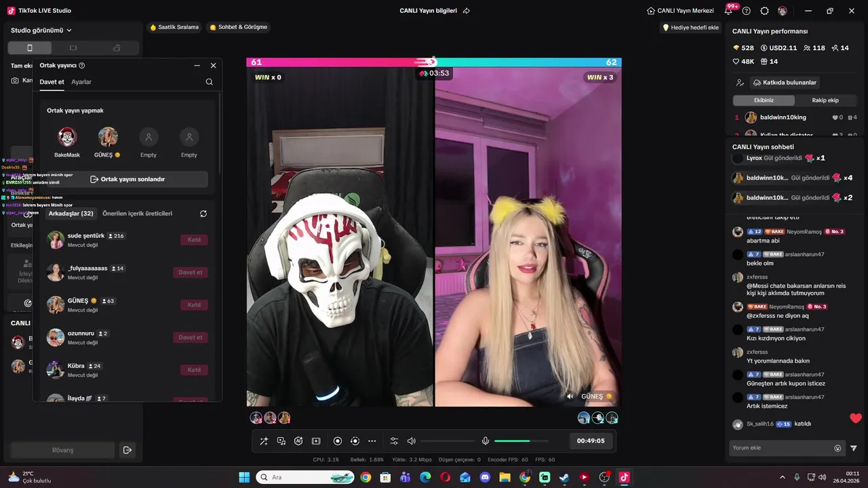Close the Ortak yayıncı panel
This screenshot has width=868, height=488.
point(213,66)
